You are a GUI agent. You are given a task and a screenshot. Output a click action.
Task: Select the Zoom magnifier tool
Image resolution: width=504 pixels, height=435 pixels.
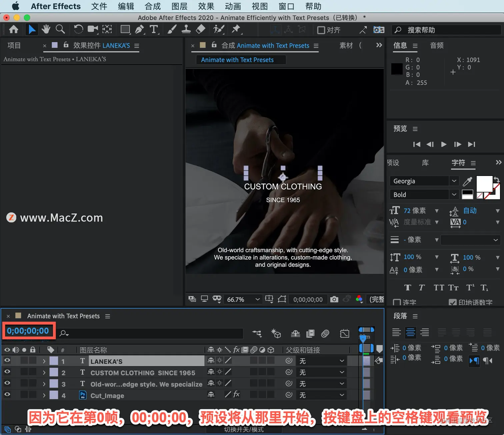tap(60, 30)
